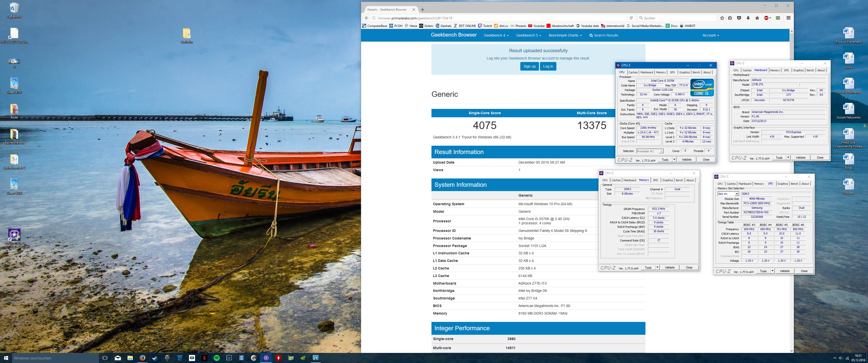Open the bookmarks list icon in Firefox
This screenshot has width=868, height=363.
click(730, 18)
